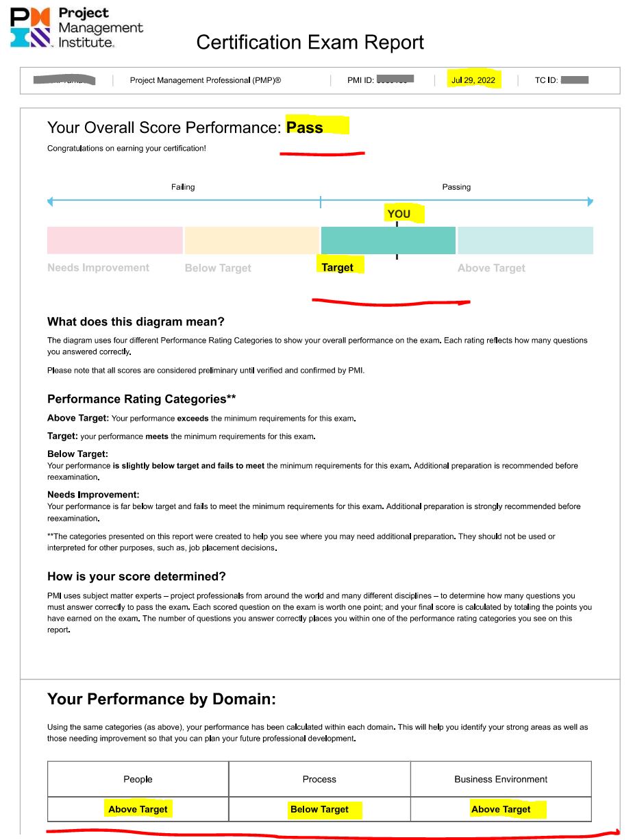Click the pink Needs Improvement bar
Screen dimensions: 633x840
tap(114, 240)
